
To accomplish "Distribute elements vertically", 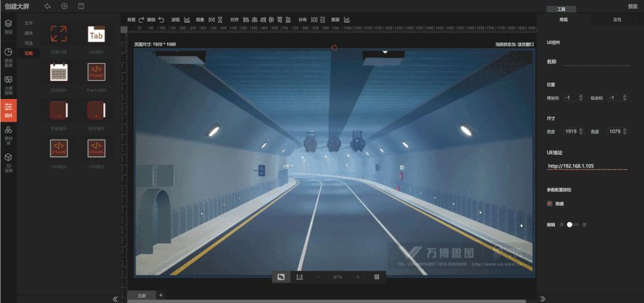I will (x=323, y=19).
